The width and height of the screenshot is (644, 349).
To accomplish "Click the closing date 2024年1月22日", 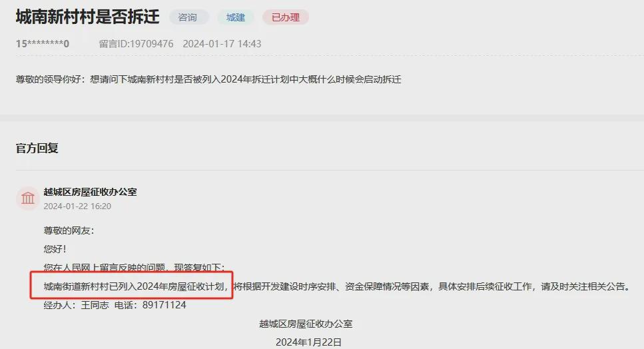I will pos(308,342).
